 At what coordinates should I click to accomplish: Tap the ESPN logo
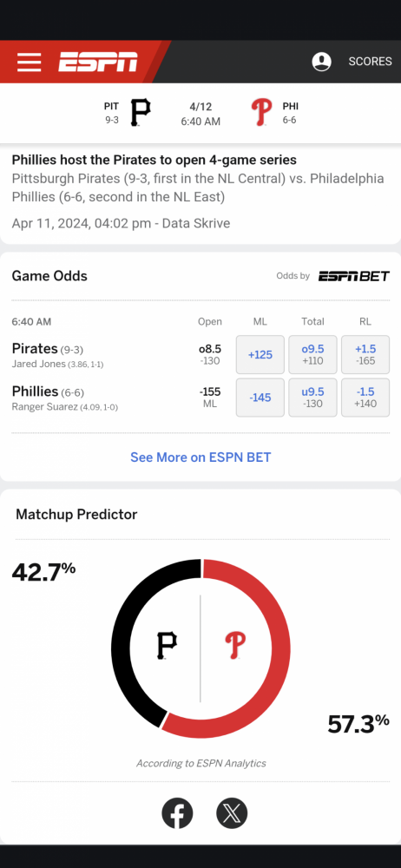(x=98, y=62)
